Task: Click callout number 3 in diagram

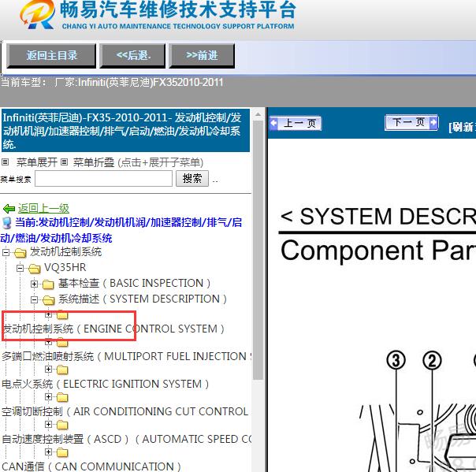Action: pyautogui.click(x=396, y=361)
